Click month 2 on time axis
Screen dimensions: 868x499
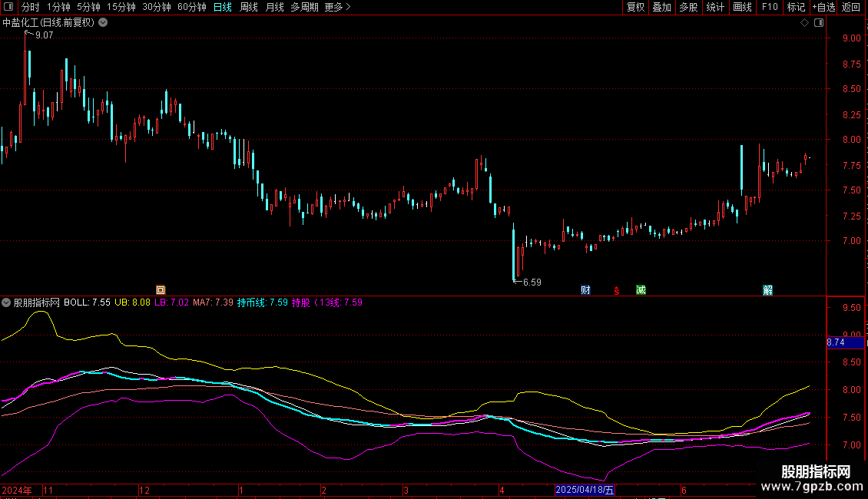[x=324, y=490]
